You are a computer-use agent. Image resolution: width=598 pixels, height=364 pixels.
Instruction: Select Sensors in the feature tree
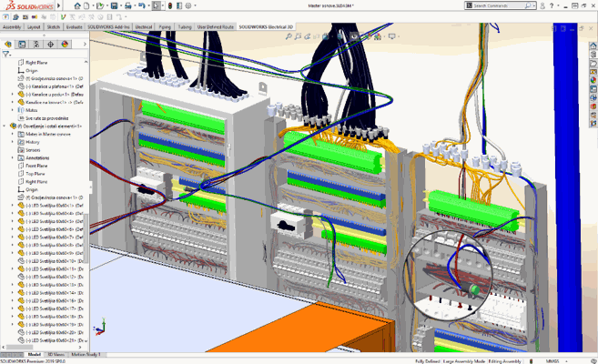point(35,149)
